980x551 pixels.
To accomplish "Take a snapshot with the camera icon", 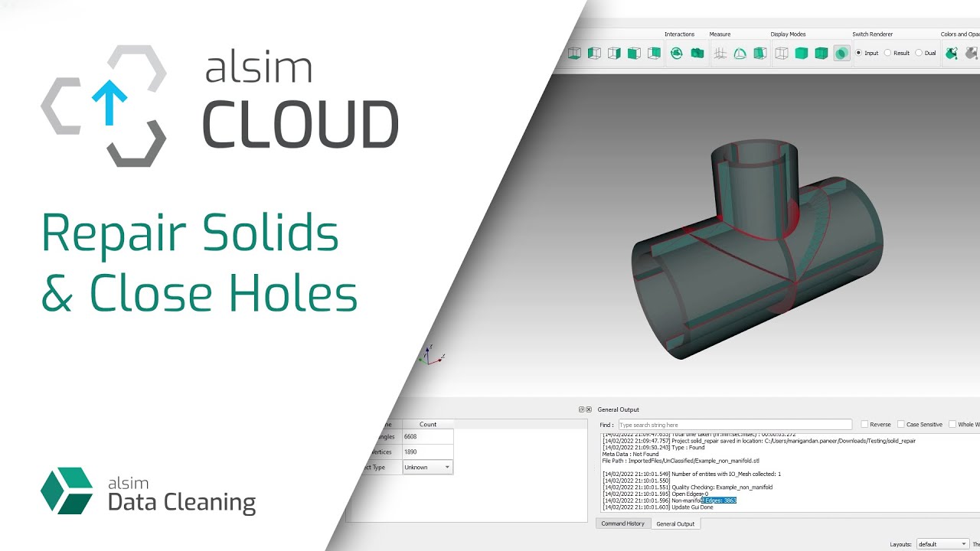I will (697, 53).
